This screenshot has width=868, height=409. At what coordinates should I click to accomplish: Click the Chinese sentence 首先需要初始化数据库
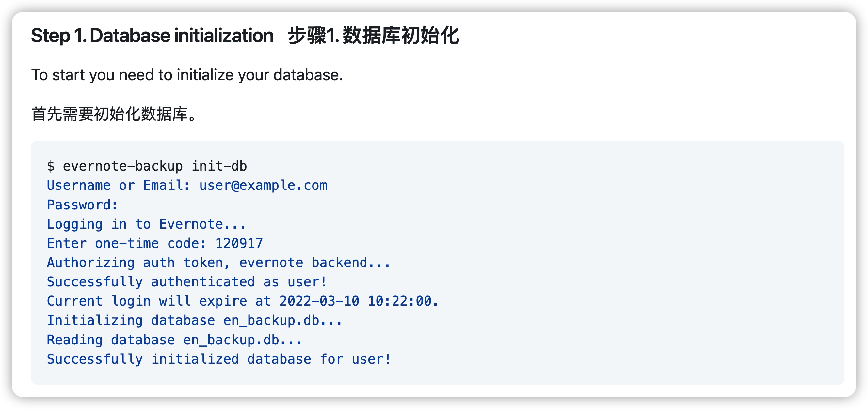coord(114,114)
